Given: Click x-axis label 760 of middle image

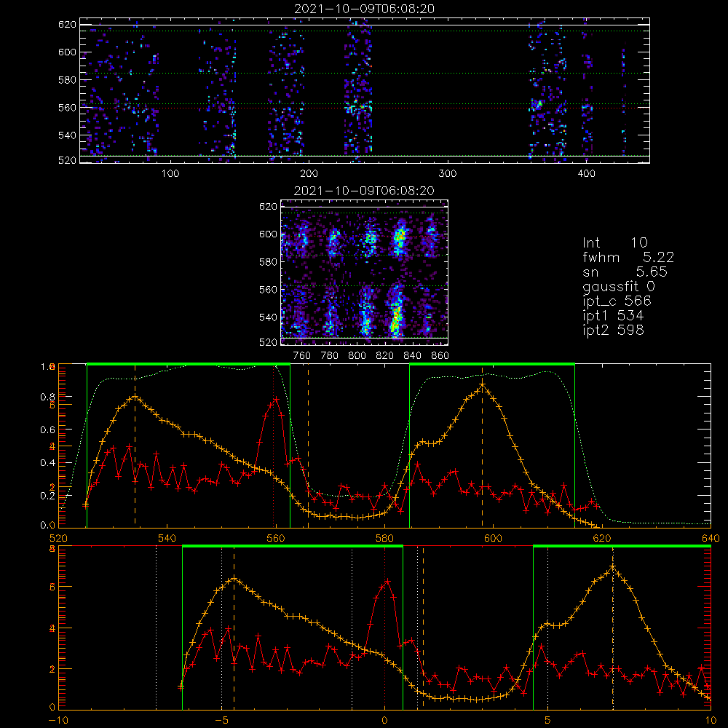Looking at the screenshot, I should coord(302,356).
